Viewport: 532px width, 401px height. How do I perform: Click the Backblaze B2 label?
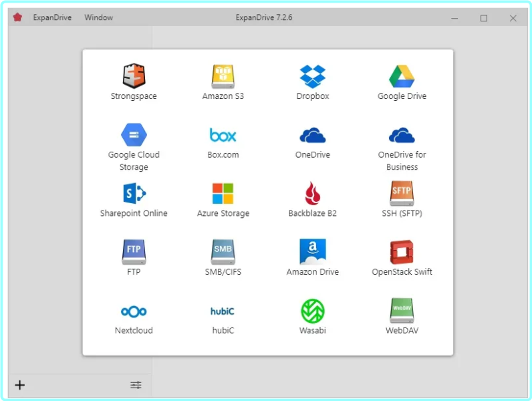point(313,213)
